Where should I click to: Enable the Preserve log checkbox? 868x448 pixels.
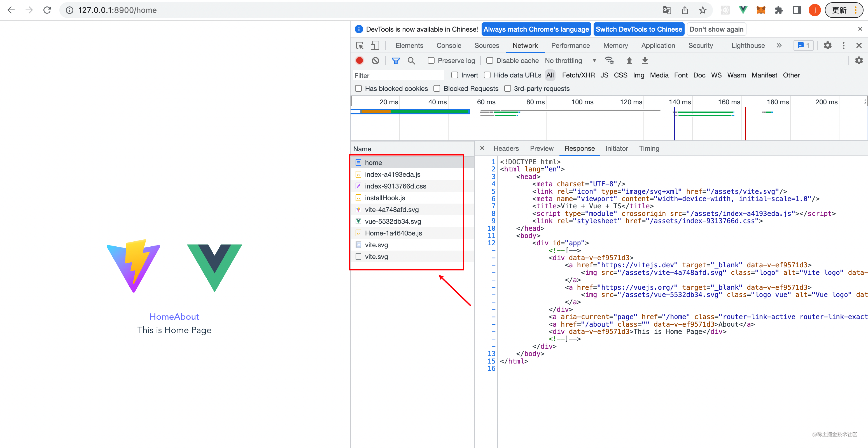(431, 61)
